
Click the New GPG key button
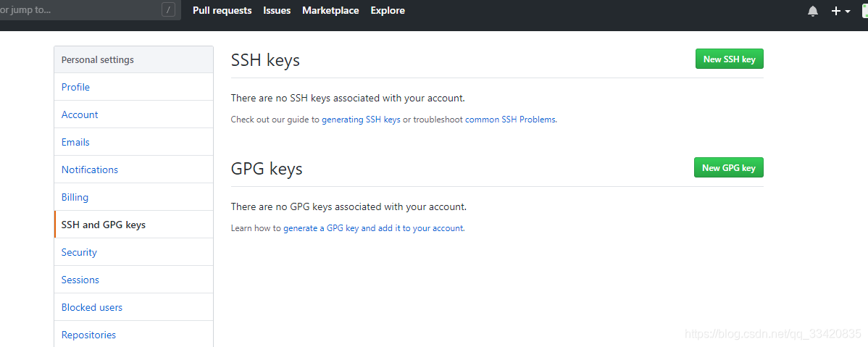pos(728,167)
